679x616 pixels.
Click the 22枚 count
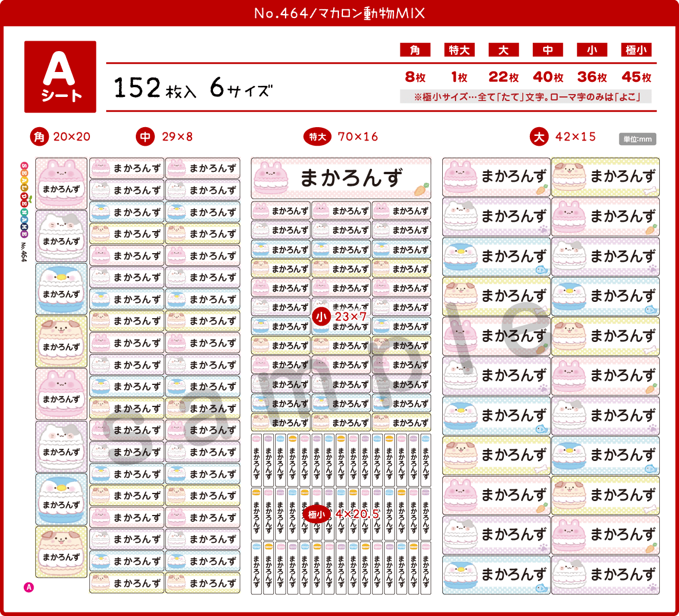point(504,77)
